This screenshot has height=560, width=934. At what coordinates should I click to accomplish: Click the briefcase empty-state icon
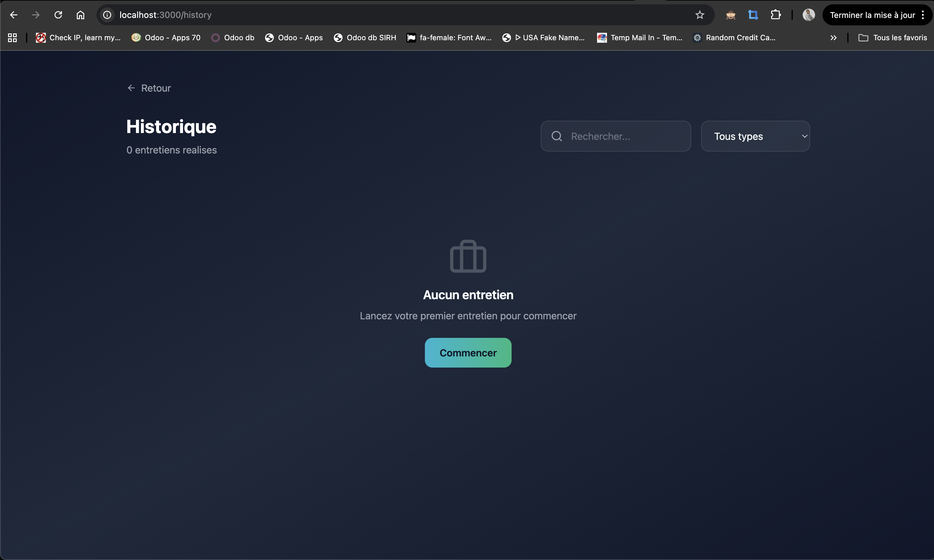[x=468, y=256]
